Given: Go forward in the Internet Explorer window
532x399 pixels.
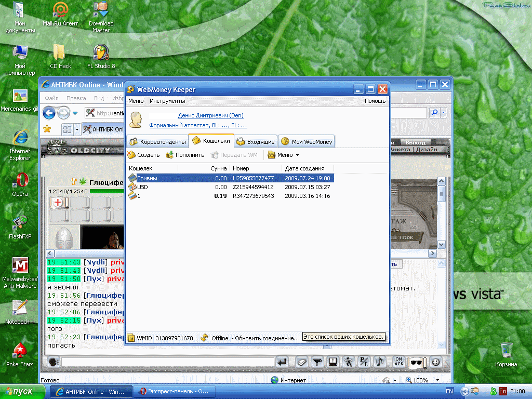Looking at the screenshot, I should tap(63, 113).
